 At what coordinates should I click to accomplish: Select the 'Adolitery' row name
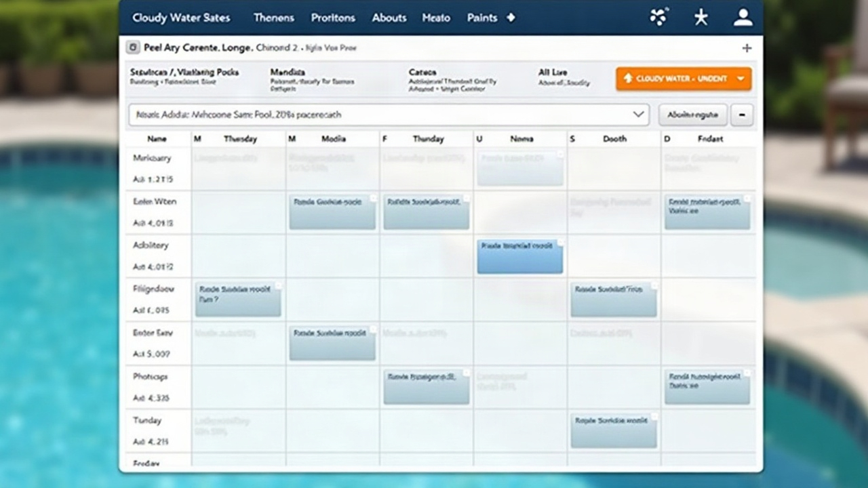point(151,245)
